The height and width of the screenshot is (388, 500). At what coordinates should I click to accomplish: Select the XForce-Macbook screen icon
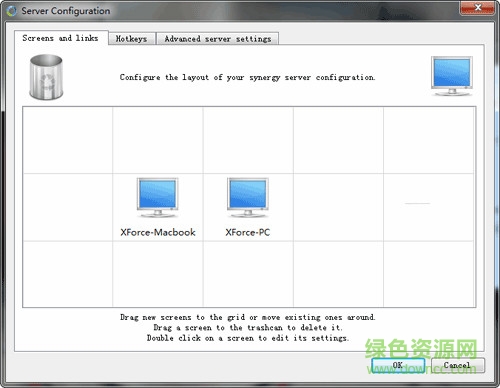click(157, 198)
